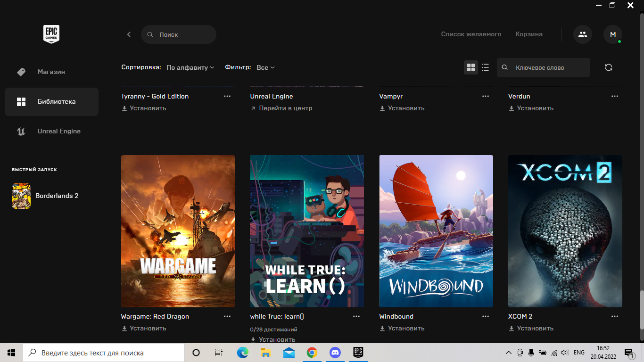Open Microsoft Edge from the taskbar
The height and width of the screenshot is (362, 644).
point(242,353)
